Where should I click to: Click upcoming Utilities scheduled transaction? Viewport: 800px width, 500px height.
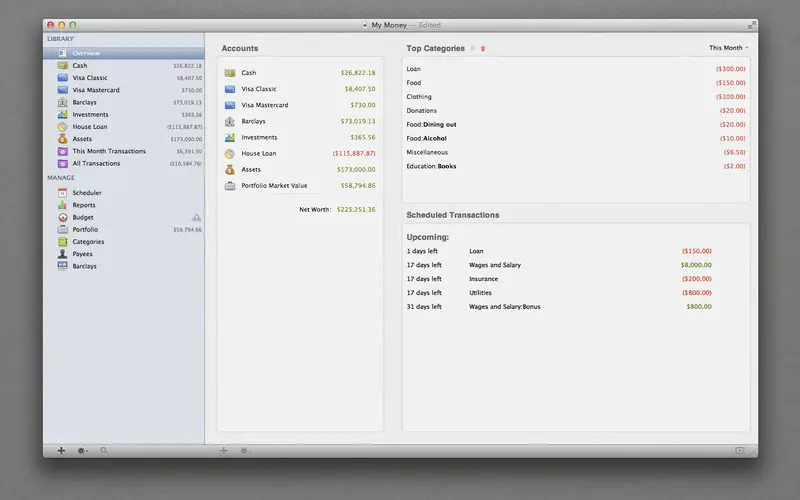(x=559, y=293)
